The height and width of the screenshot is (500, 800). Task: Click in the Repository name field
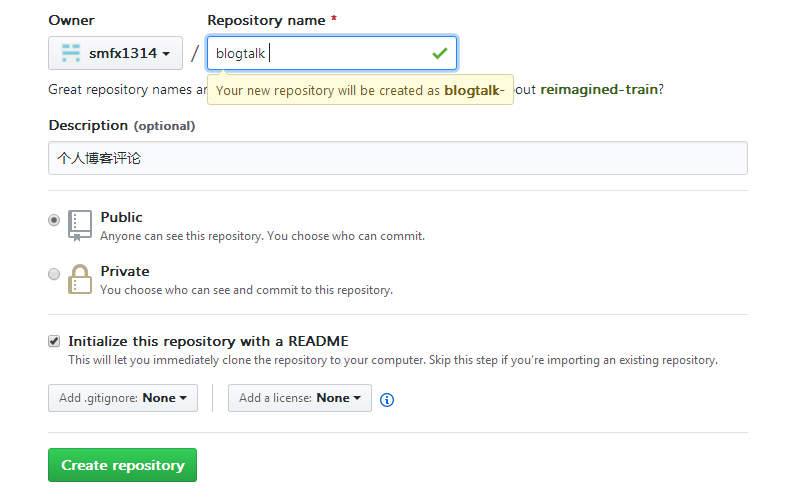tap(330, 53)
